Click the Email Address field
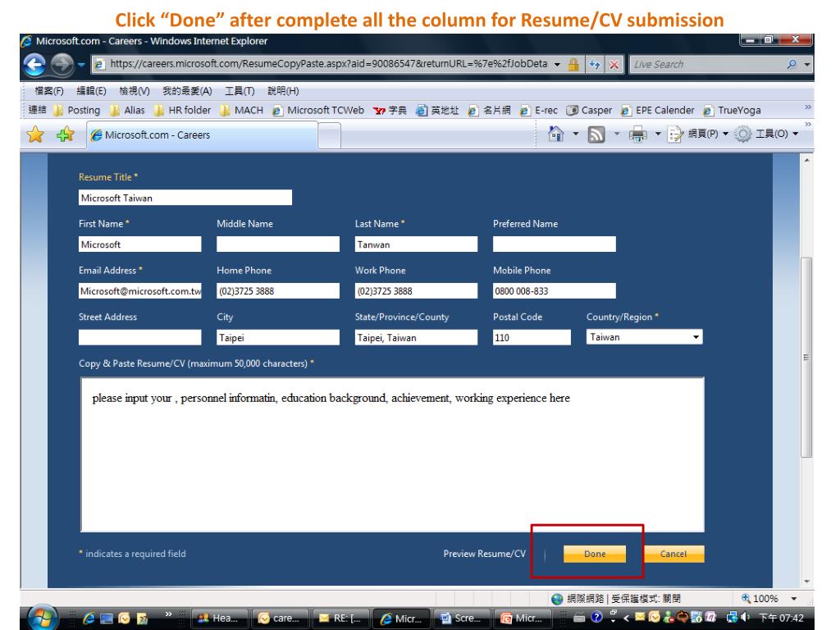Viewport: 840px width, 630px height. pos(139,291)
